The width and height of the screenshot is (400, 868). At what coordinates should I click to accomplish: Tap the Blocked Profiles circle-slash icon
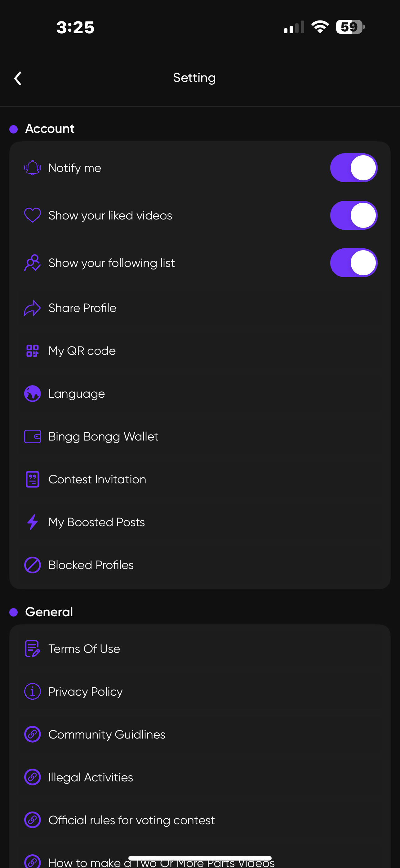click(x=32, y=565)
